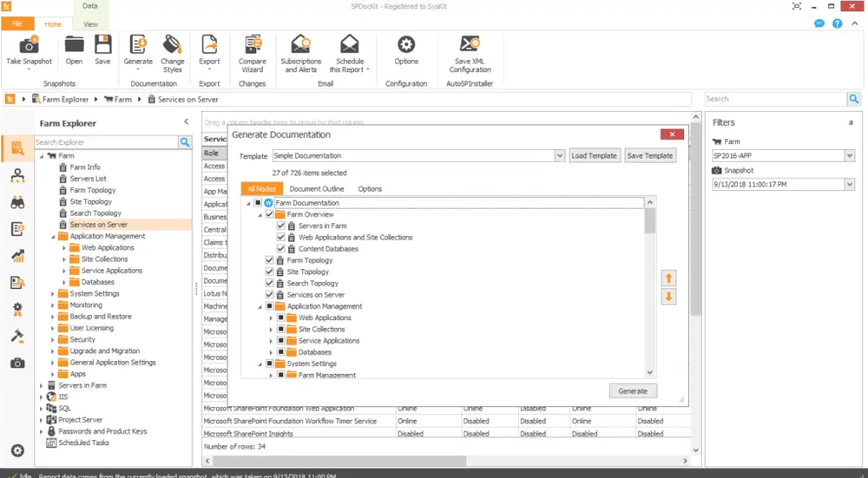Screen dimensions: 868x478
Task: Close the Generate Documentation dialog
Action: pyautogui.click(x=672, y=134)
